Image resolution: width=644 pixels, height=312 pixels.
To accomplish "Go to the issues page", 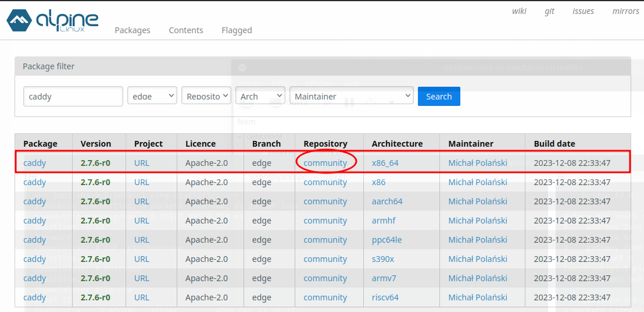I will 583,11.
